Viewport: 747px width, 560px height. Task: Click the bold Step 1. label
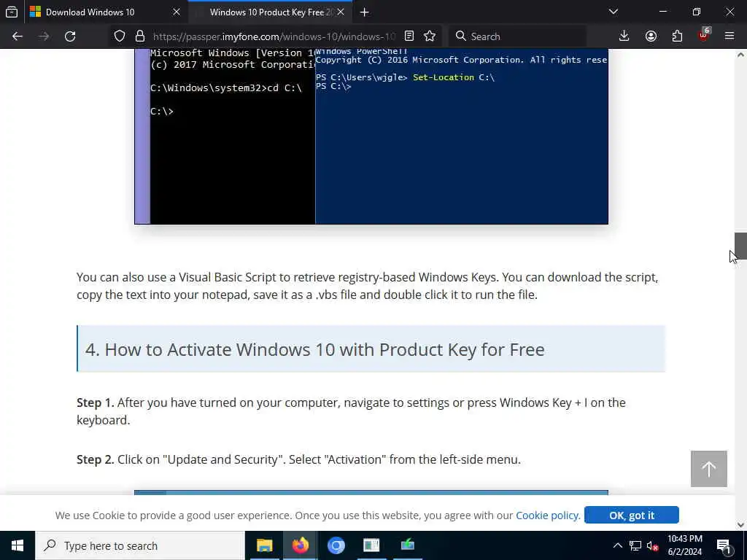click(96, 402)
